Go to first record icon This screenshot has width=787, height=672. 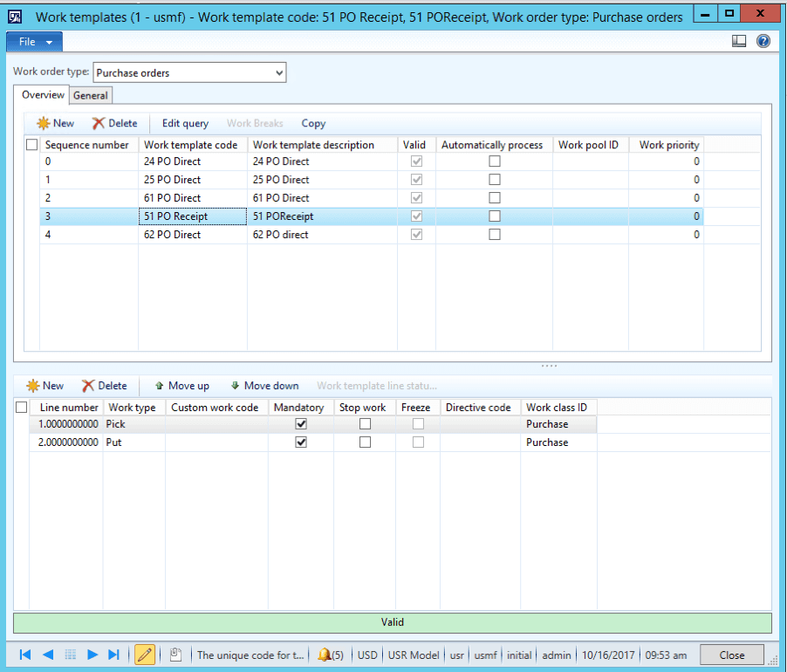[x=25, y=655]
